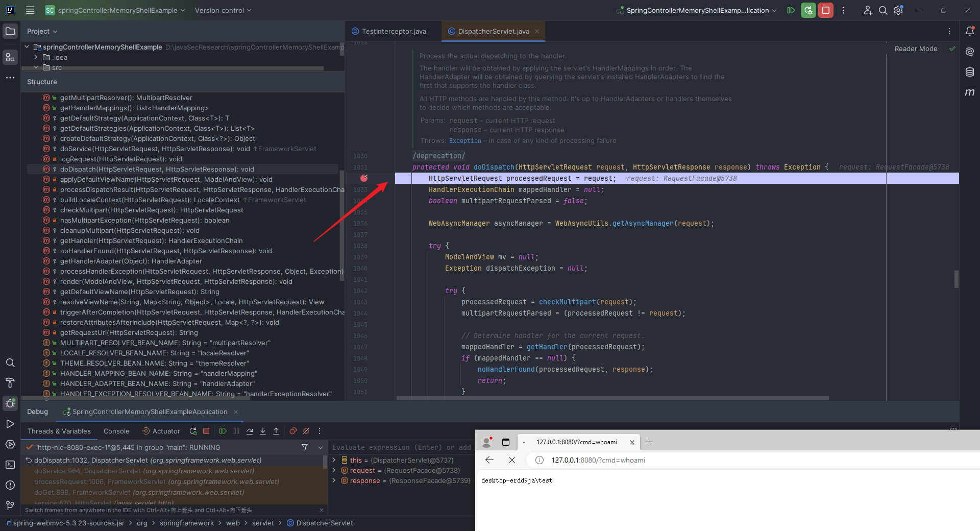980x531 pixels.
Task: Switch to the Console debug tab
Action: coord(116,431)
